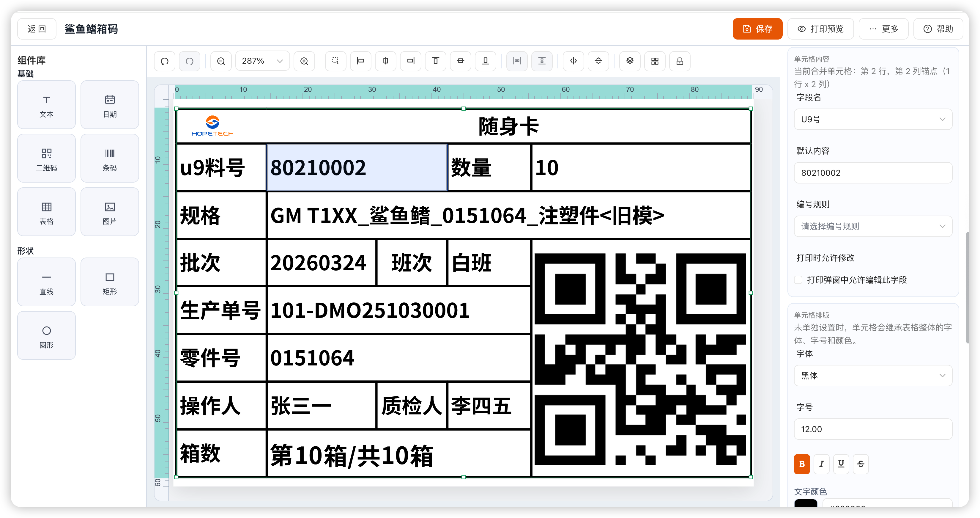Lock the selected element
This screenshot has width=980, height=518.
(680, 61)
